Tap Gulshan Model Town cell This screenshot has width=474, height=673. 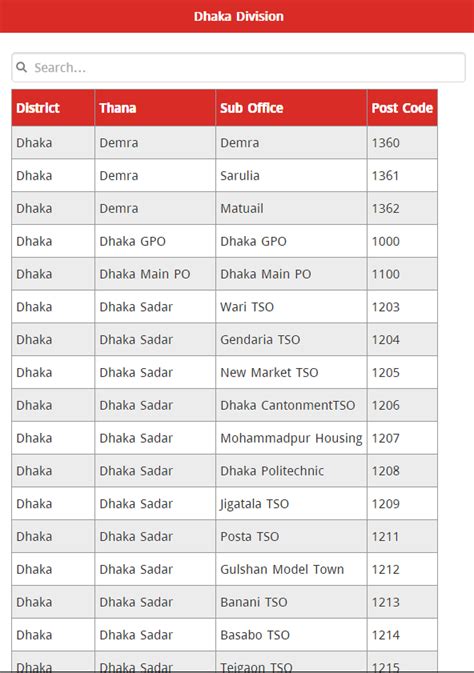point(291,570)
